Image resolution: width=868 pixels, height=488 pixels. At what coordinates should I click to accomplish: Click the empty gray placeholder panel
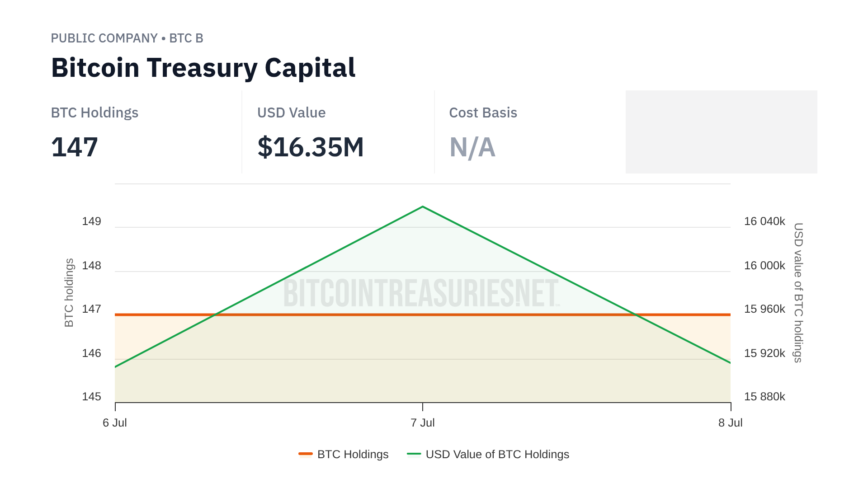click(721, 132)
